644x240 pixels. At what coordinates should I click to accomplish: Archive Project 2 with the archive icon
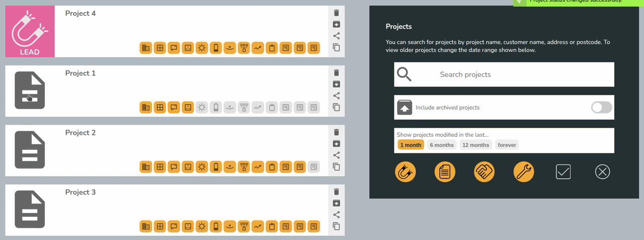pos(337,144)
